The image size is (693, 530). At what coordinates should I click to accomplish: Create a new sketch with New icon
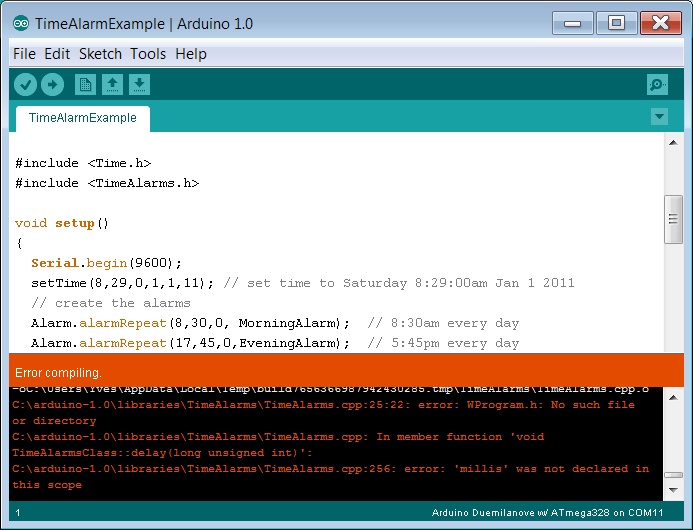tap(85, 84)
